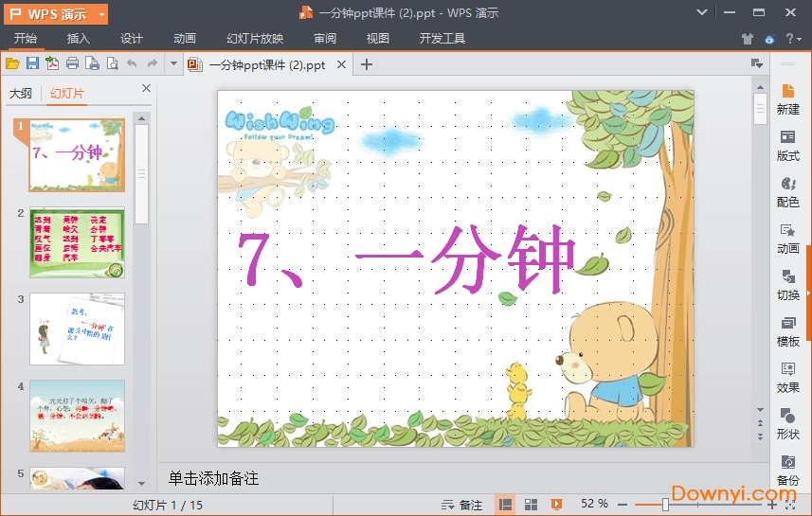This screenshot has width=812, height=516.
Task: Select slide 4 desert scene thumbnail
Action: click(x=77, y=416)
